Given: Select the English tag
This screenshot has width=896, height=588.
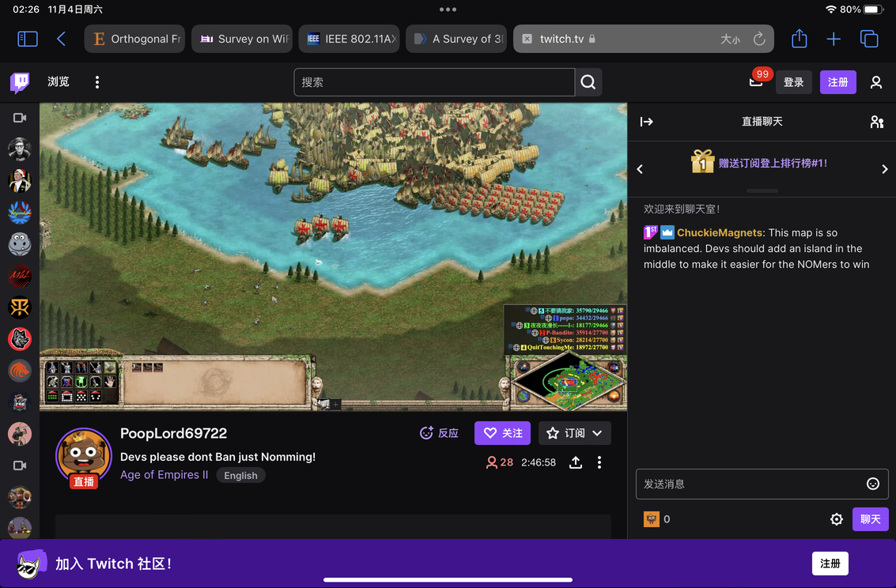Looking at the screenshot, I should 240,476.
